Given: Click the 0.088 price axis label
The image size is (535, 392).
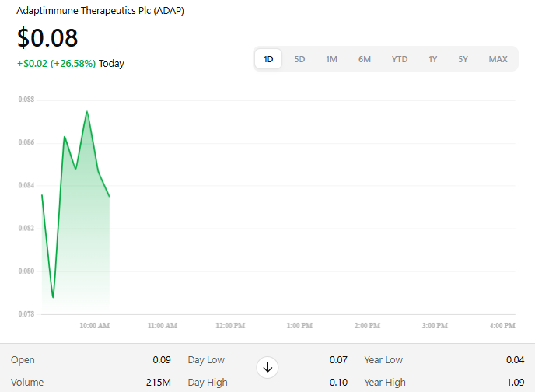Looking at the screenshot, I should (x=26, y=100).
